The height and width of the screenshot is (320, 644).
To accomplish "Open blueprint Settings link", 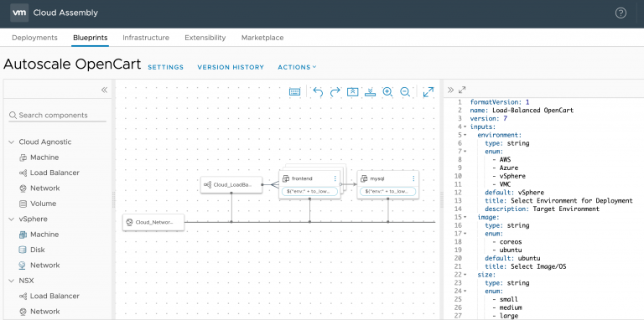I will 165,67.
